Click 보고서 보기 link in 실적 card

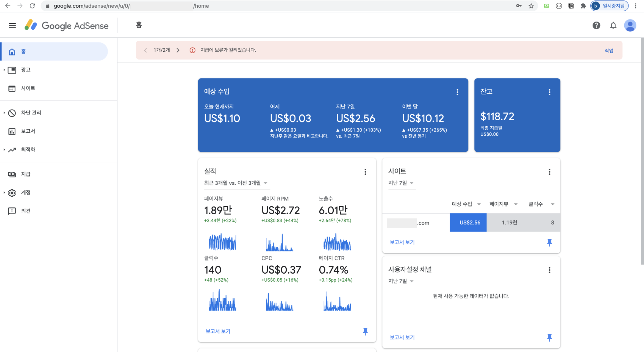(218, 331)
